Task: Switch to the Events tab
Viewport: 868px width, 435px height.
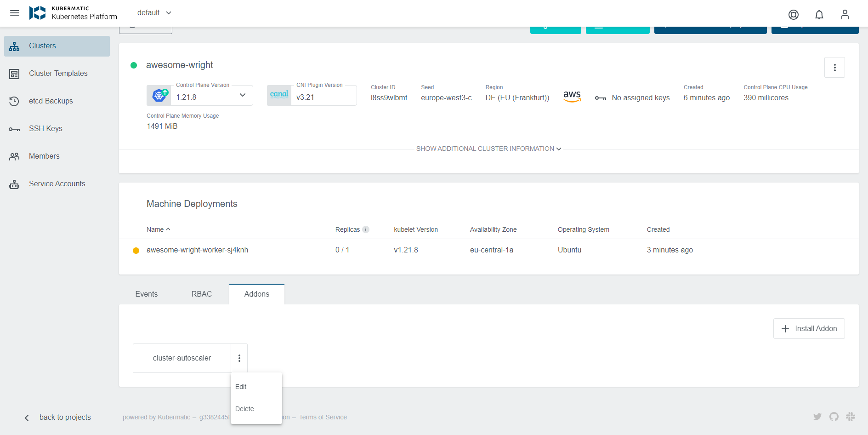Action: coord(146,294)
